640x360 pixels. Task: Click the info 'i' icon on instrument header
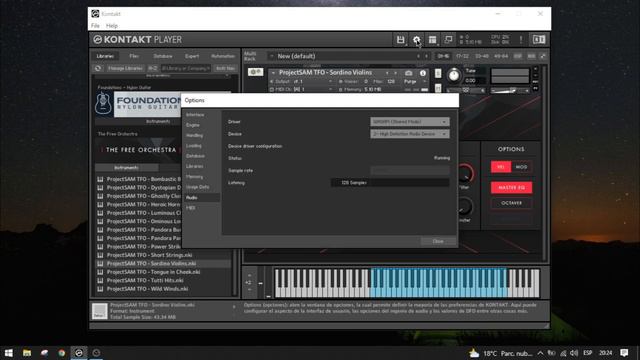423,73
